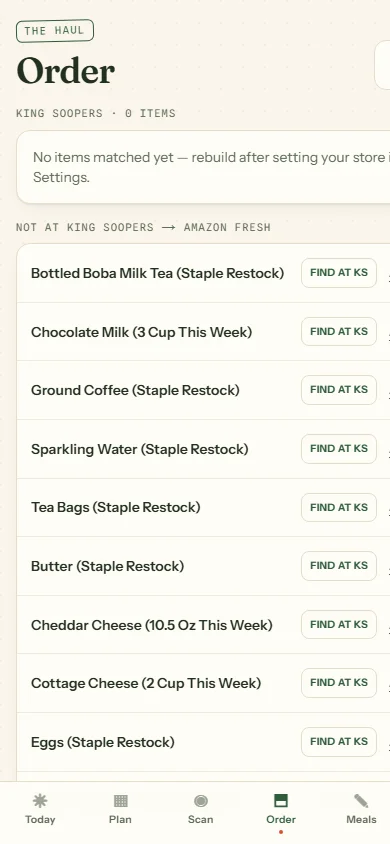Find Chocolate Milk at KS
The height and width of the screenshot is (844, 390).
point(339,332)
